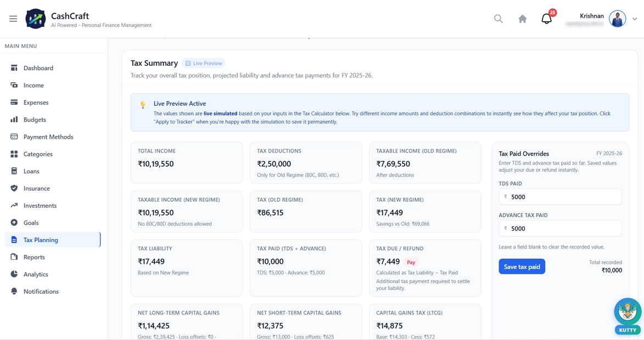The height and width of the screenshot is (340, 644).
Task: Click Net Short-Term Capital Gains ₹12,375
Action: (x=270, y=326)
